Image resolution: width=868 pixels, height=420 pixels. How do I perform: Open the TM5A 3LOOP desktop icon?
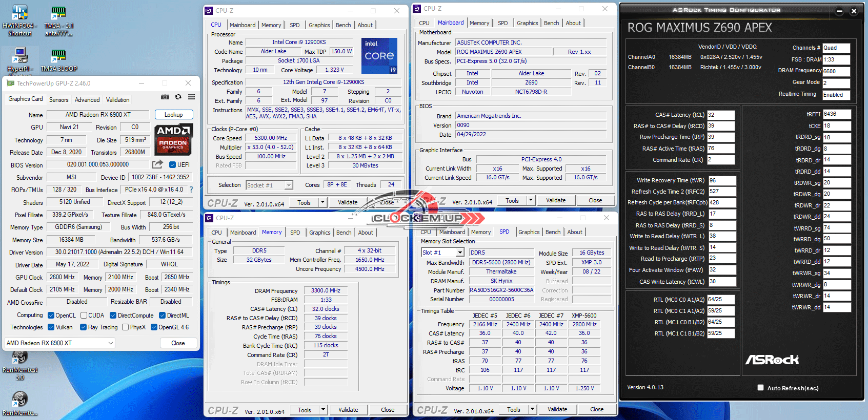click(58, 59)
